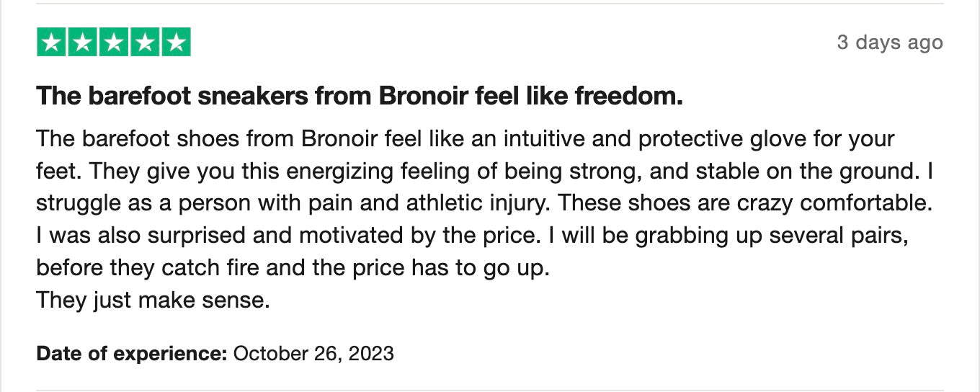This screenshot has height=392, width=980.
Task: Open the review title about Bronoir sneakers
Action: [x=359, y=96]
